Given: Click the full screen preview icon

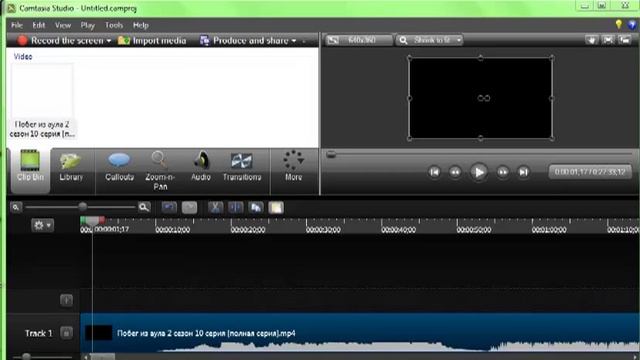Looking at the screenshot, I should (x=608, y=40).
